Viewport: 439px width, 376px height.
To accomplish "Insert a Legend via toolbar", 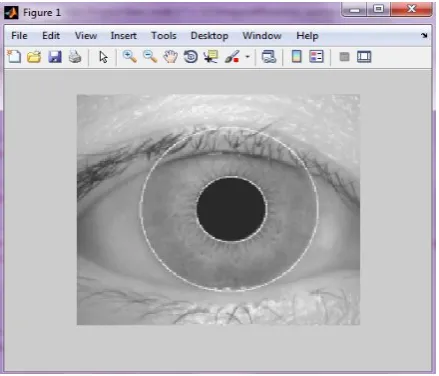I will (x=316, y=57).
